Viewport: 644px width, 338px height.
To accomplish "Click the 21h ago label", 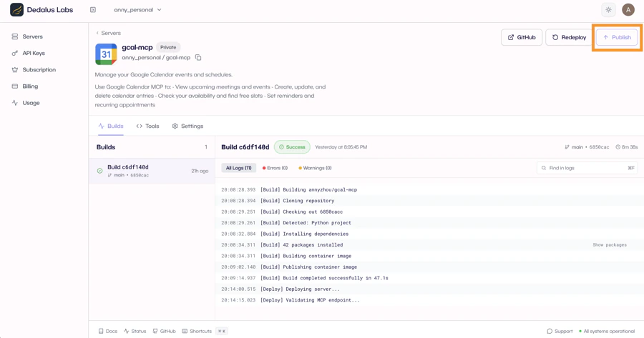I will (200, 171).
